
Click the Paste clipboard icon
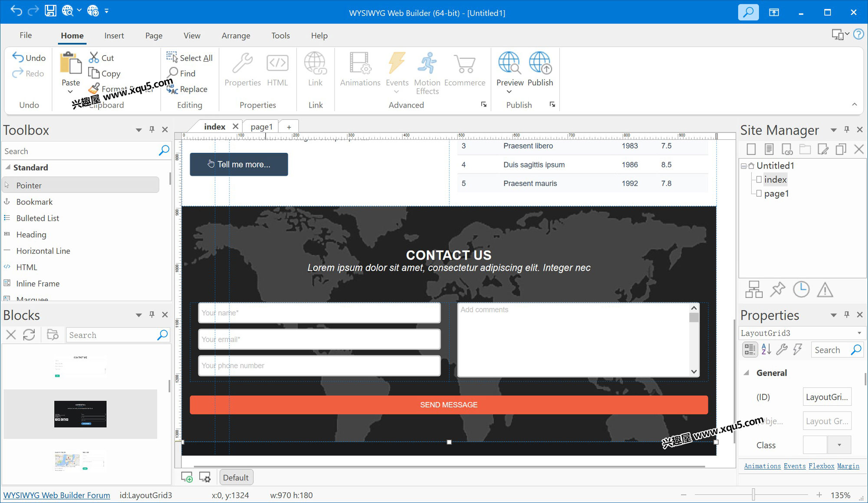point(70,63)
